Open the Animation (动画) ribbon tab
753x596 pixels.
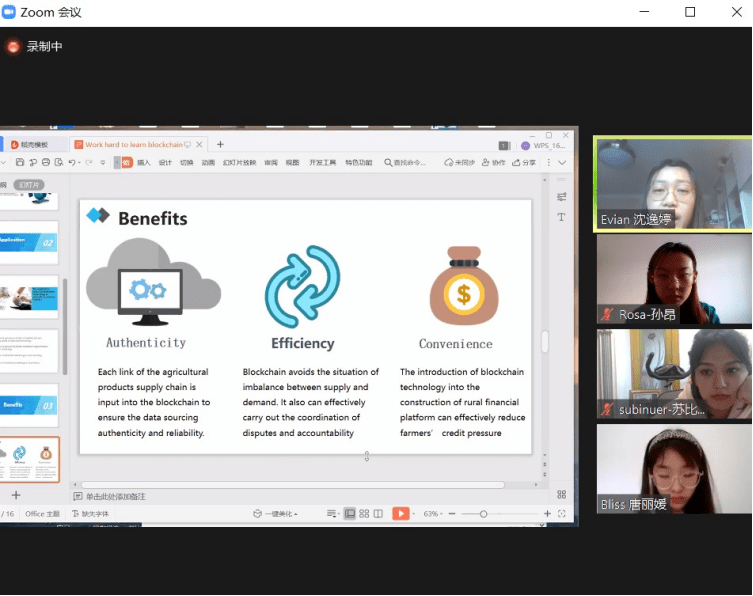[208, 162]
